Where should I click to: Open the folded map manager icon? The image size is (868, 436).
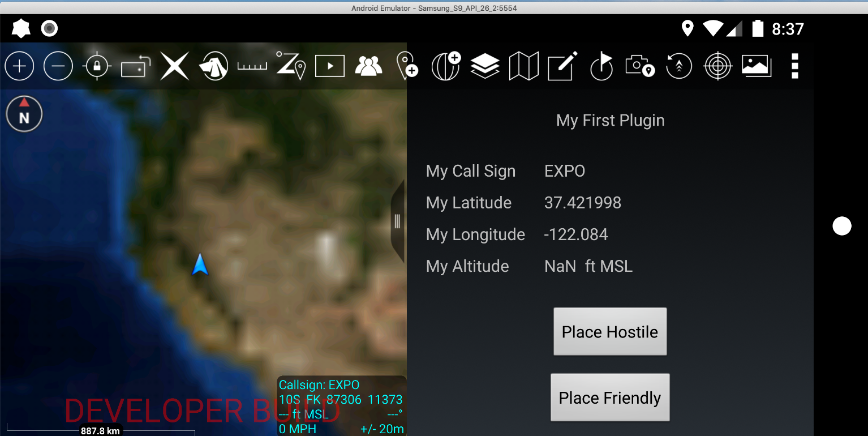(524, 66)
